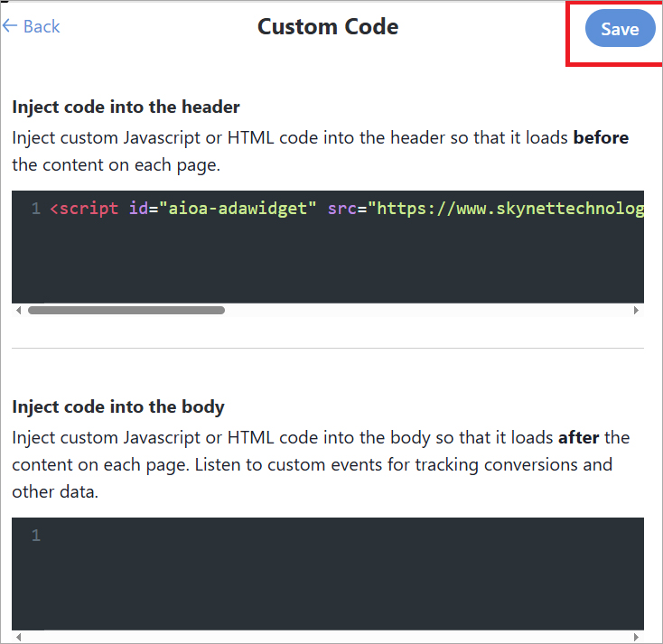
Task: Click line number 1 in header editor
Action: click(35, 209)
